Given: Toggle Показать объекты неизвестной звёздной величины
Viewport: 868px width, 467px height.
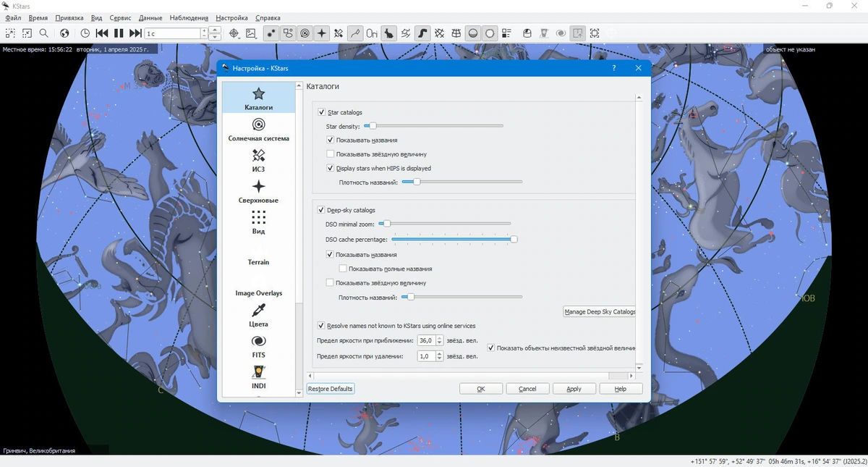Looking at the screenshot, I should click(491, 348).
